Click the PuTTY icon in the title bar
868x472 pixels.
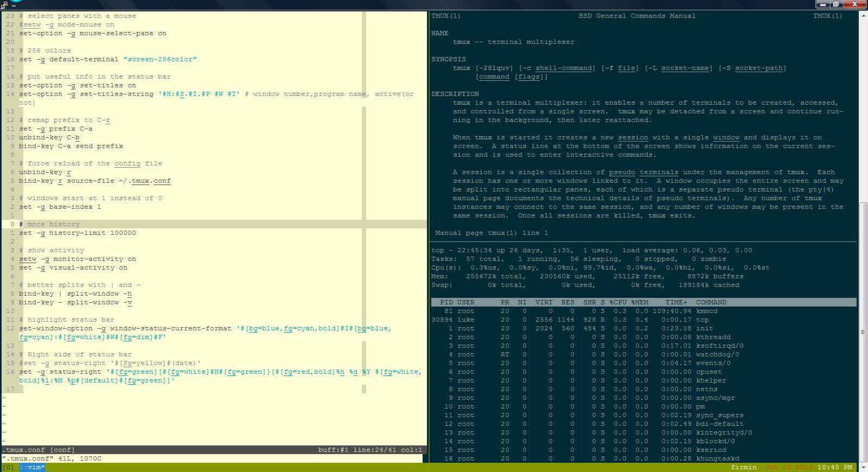click(4, 4)
